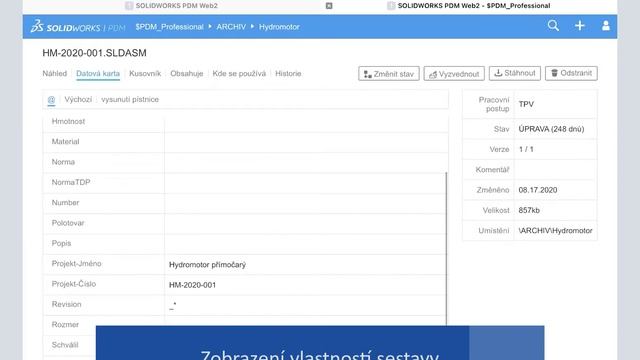Click the SOLIDWORKS PDM logo
This screenshot has height=360, width=640.
(x=78, y=27)
